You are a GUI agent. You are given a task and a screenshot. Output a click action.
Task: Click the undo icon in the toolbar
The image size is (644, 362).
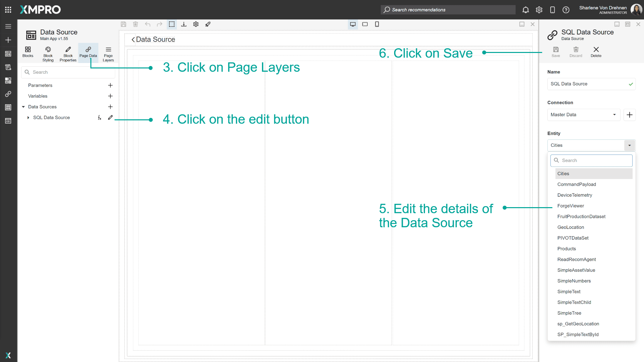[148, 24]
